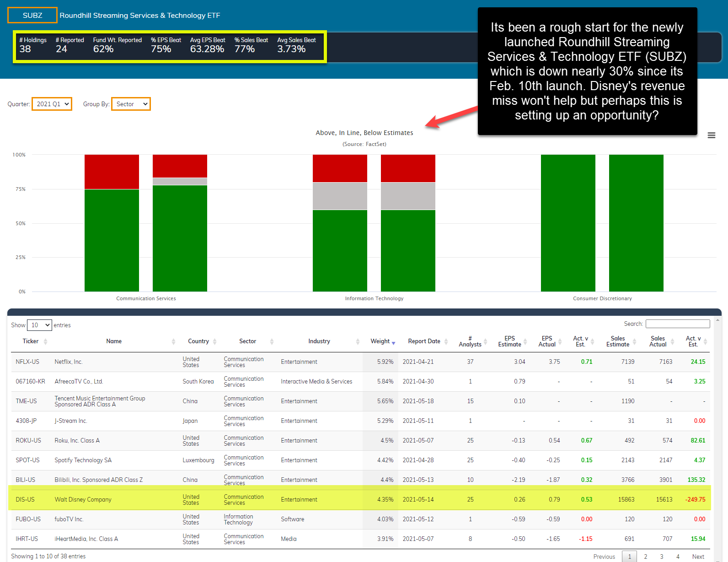Click iHeartMedia, Inc. Class A name
This screenshot has height=562, width=728.
[x=86, y=539]
